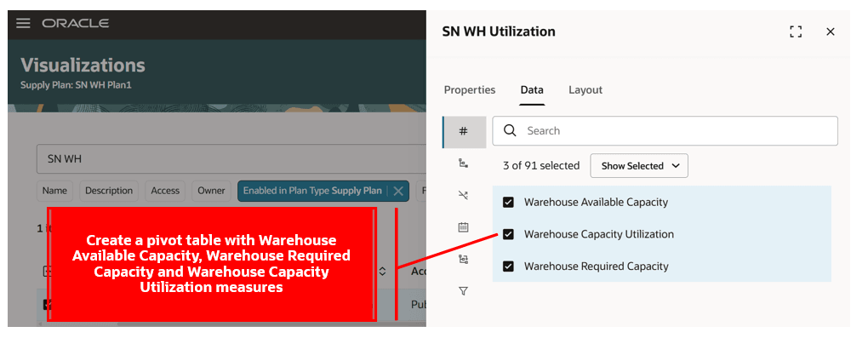This screenshot has width=868, height=361.
Task: Remove the Enabled in Plan Type filter chip
Action: click(x=398, y=191)
